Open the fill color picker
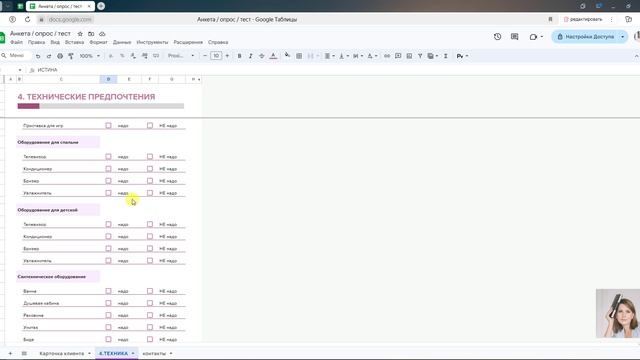Image resolution: width=640 pixels, height=360 pixels. click(287, 55)
